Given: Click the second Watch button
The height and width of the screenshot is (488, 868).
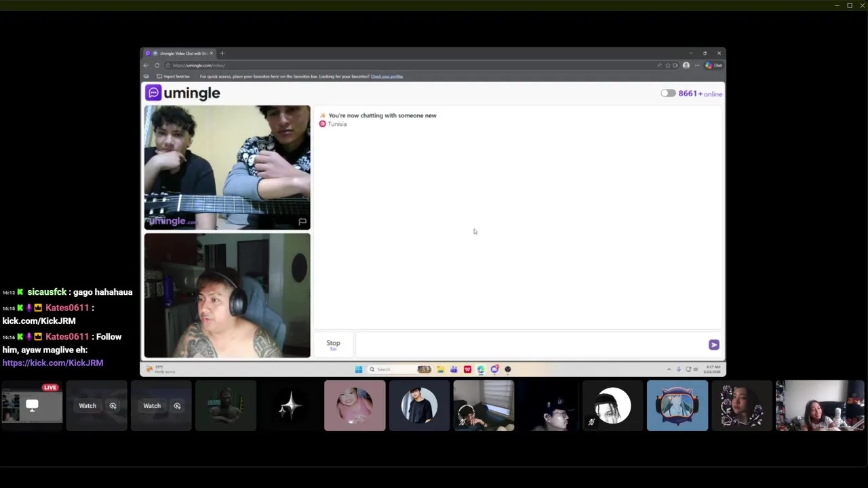Looking at the screenshot, I should point(152,406).
